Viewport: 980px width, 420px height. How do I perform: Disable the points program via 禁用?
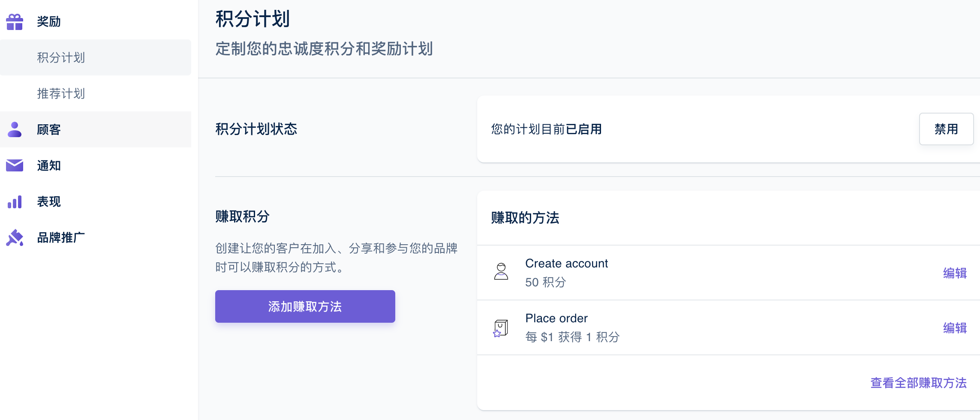click(x=947, y=129)
